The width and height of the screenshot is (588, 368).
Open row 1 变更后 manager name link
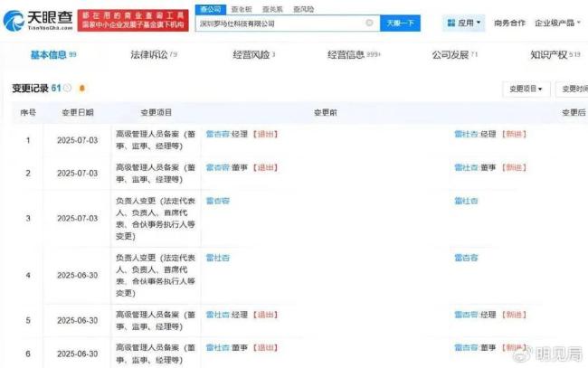[x=466, y=134]
